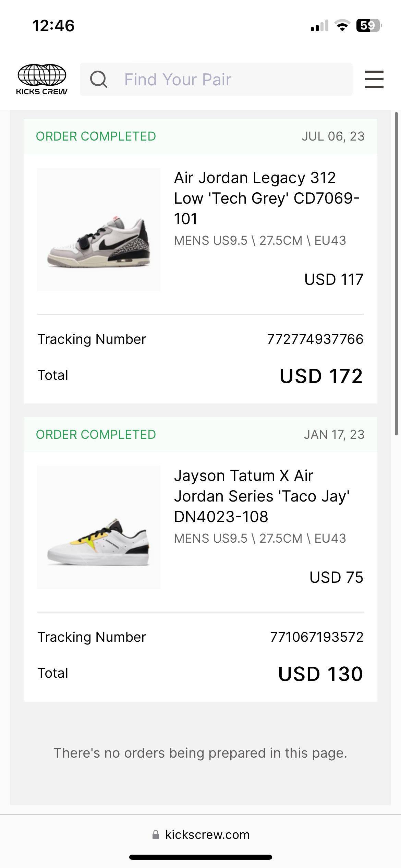401x868 pixels.
Task: Tap the cellular signal bars icon
Action: click(x=319, y=26)
